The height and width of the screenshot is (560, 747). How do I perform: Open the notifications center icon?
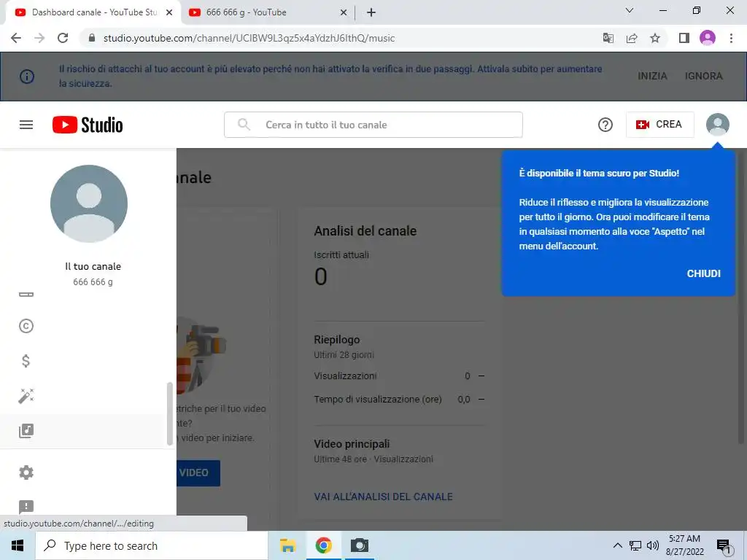tap(724, 547)
